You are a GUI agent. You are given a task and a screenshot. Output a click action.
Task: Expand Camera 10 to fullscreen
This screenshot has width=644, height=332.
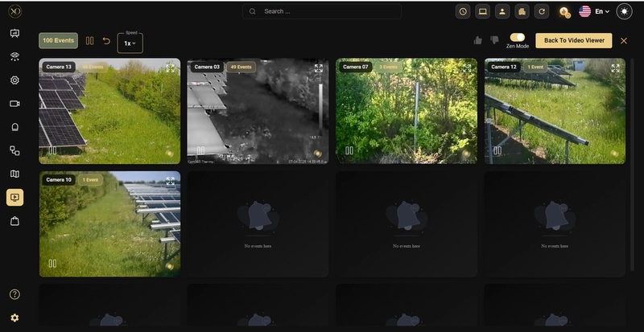171,181
